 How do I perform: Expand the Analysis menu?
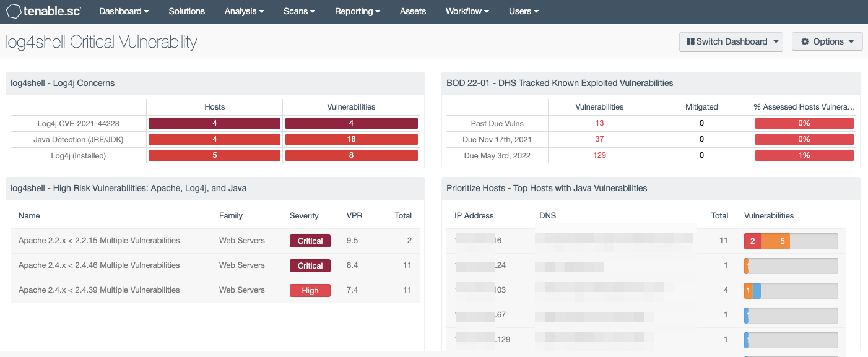point(245,11)
